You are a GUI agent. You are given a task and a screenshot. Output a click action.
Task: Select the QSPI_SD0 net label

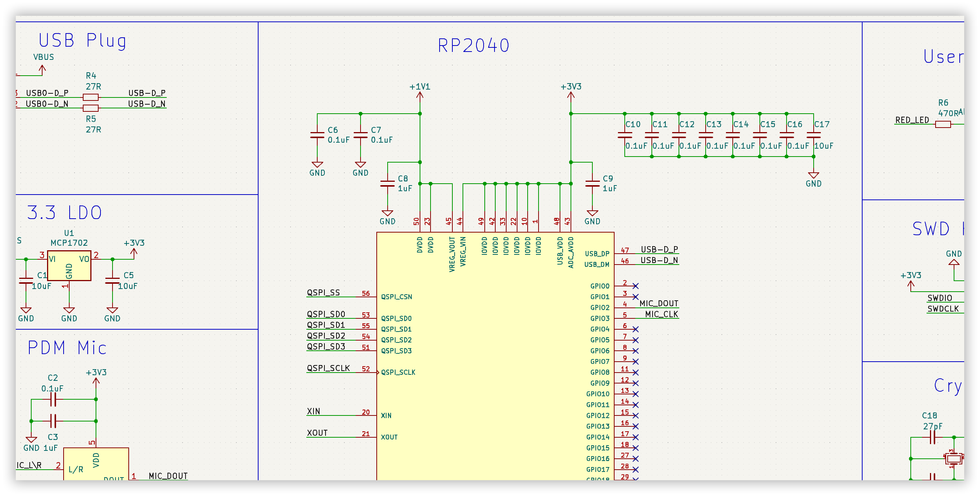[326, 314]
